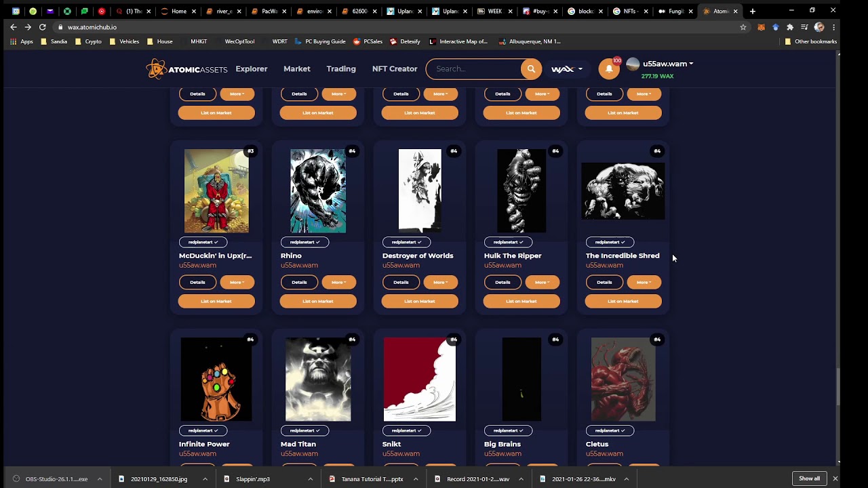
Task: Open the notifications bell
Action: click(609, 68)
